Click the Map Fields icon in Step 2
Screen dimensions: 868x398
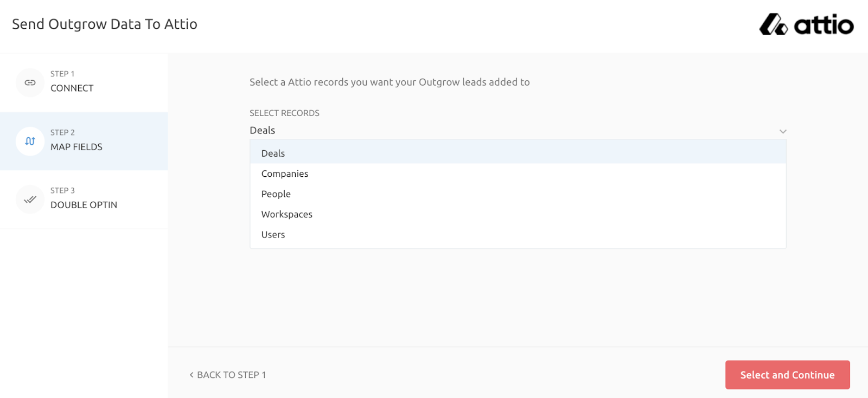pos(30,141)
